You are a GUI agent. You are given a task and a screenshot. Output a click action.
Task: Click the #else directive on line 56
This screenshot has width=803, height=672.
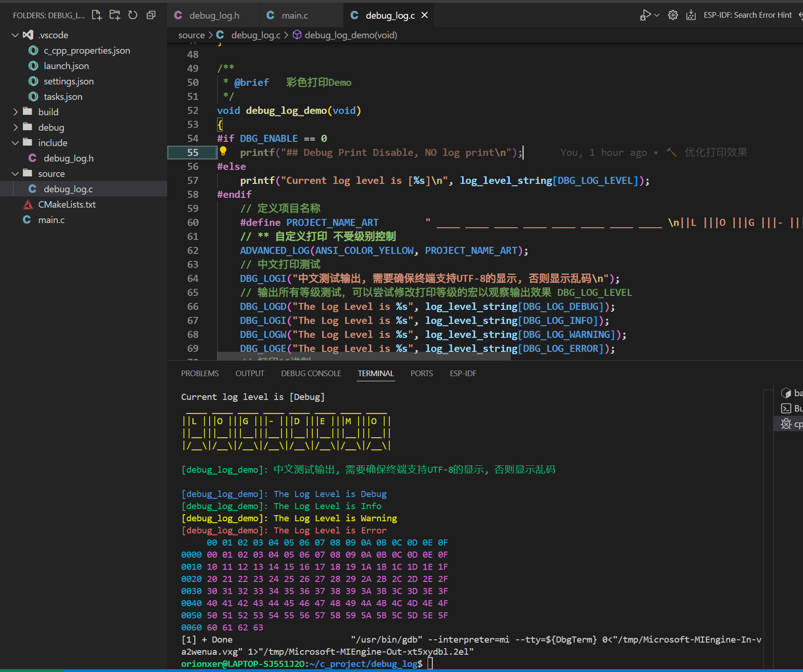click(x=231, y=167)
